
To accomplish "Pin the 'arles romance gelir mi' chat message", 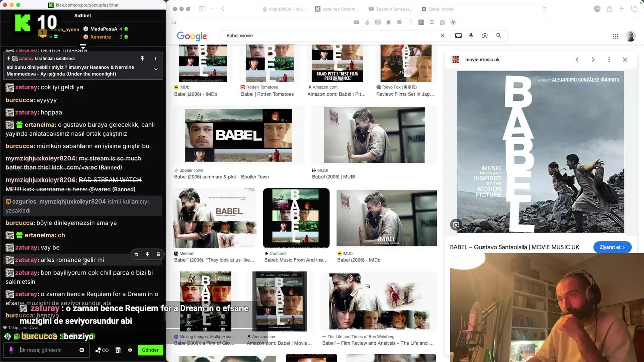I will [x=147, y=254].
